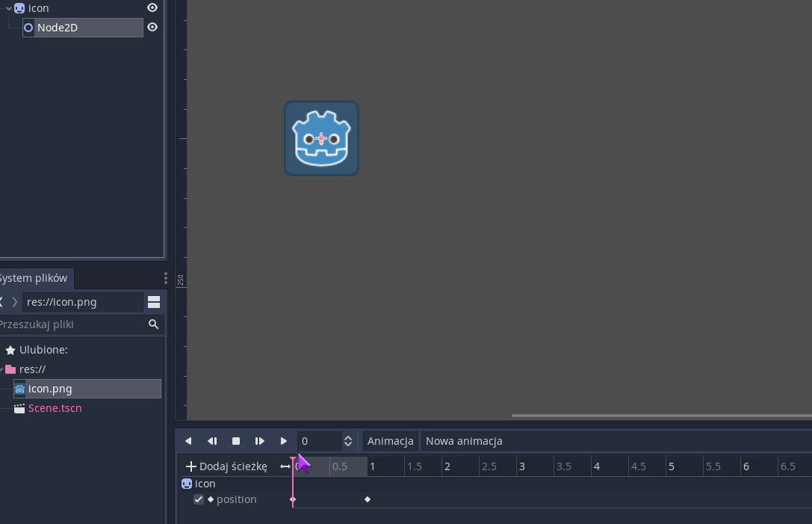Click the favorites star icon
The width and height of the screenshot is (812, 524).
10,351
